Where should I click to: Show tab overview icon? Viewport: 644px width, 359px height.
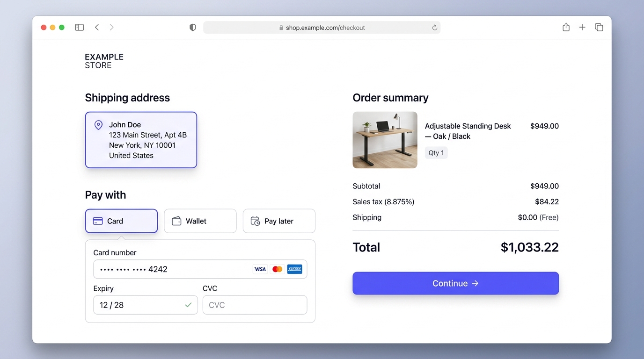(599, 28)
